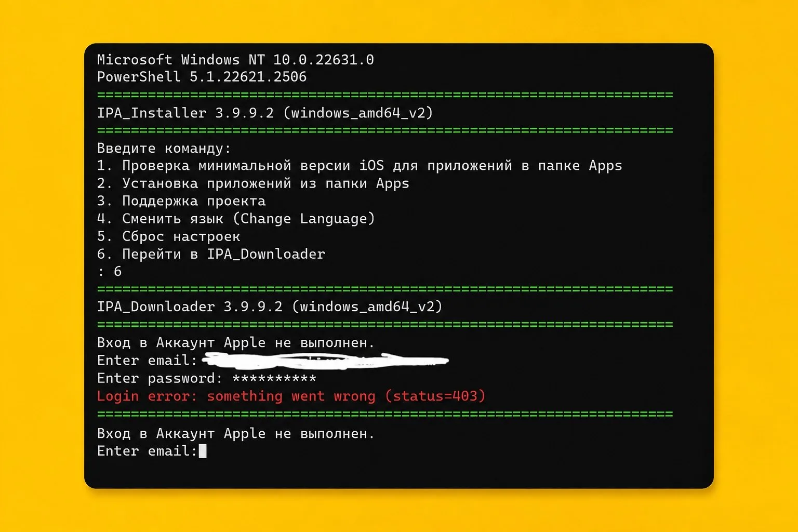Click the 'IPA_Downloader 3.9.9.2' header line
The image size is (798, 532).
[x=270, y=307]
